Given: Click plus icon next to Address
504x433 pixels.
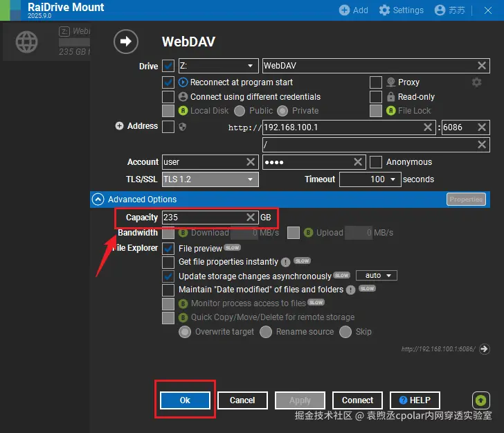Looking at the screenshot, I should pos(119,126).
